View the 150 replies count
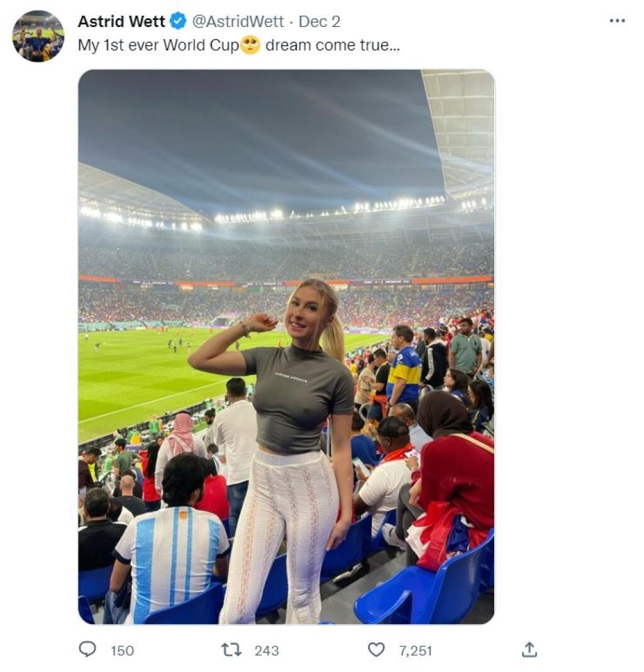 point(123,651)
